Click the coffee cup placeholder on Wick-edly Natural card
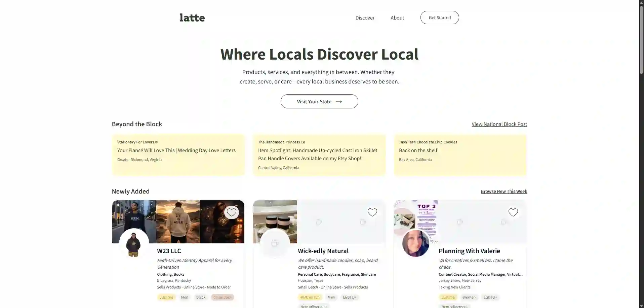644x308 pixels. [275, 243]
